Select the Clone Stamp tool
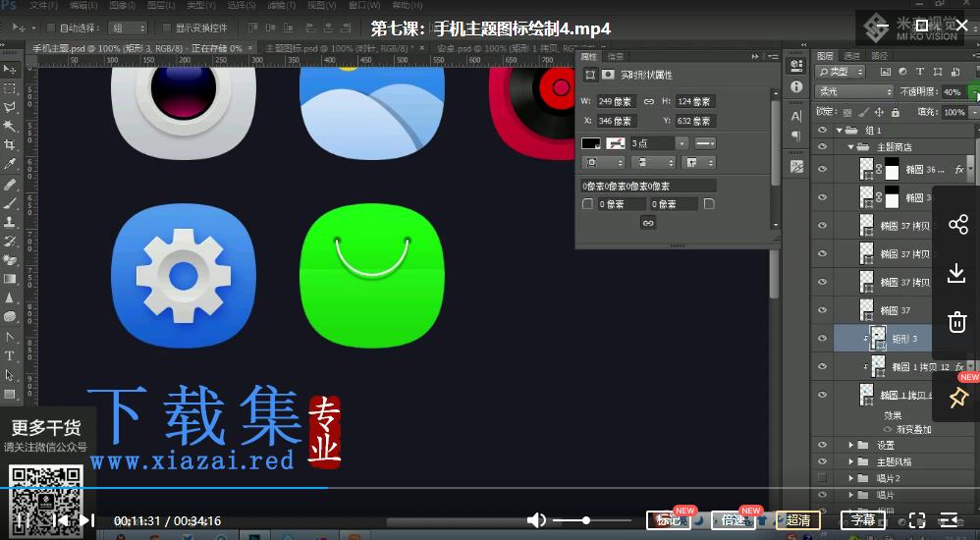The image size is (980, 540). tap(10, 222)
